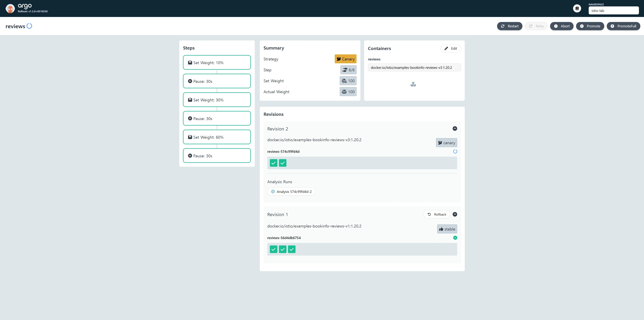Select the second pod checkmark in Revision 2
Screen dimensions: 644x320
[x=282, y=163]
